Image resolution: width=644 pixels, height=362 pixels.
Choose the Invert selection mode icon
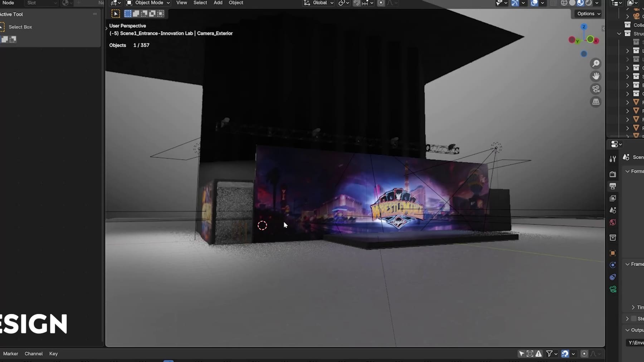tap(152, 14)
